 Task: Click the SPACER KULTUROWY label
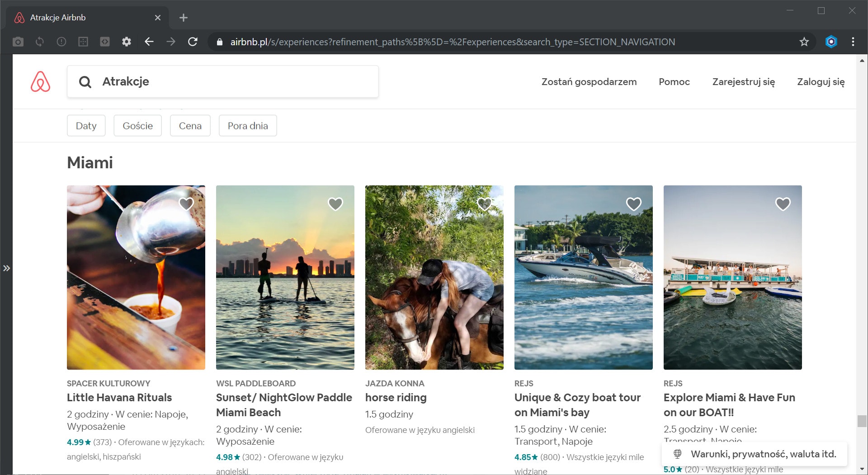click(108, 383)
